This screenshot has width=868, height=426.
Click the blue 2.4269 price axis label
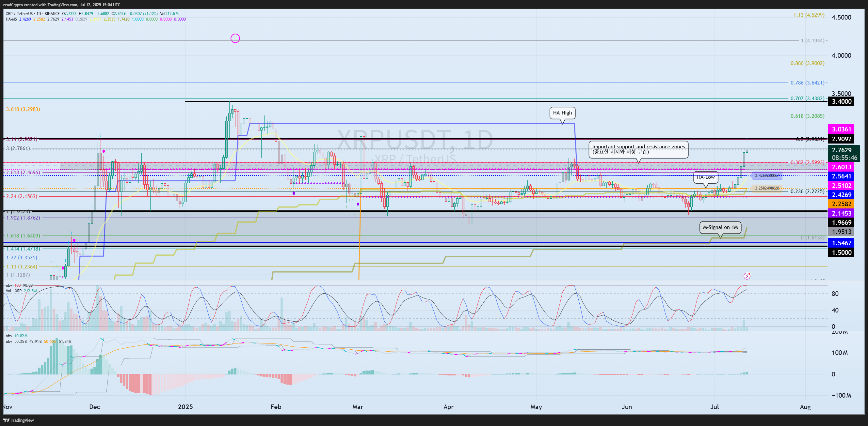841,194
